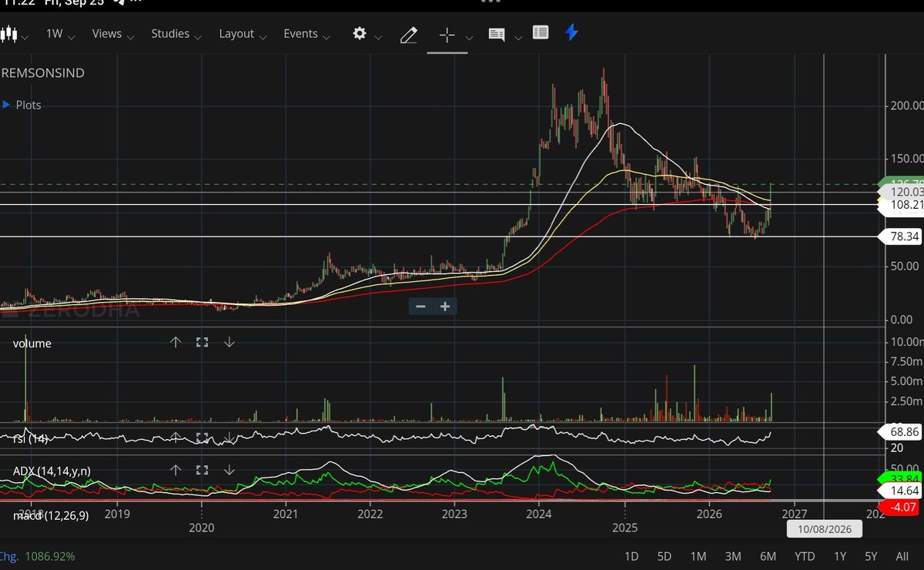Click the 2024 year label on axis
The height and width of the screenshot is (570, 924).
[x=540, y=513]
